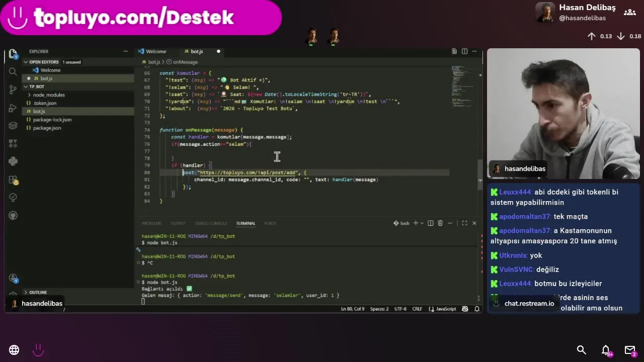Open stream notifications bell icon
This screenshot has height=362, width=644.
coord(606,350)
